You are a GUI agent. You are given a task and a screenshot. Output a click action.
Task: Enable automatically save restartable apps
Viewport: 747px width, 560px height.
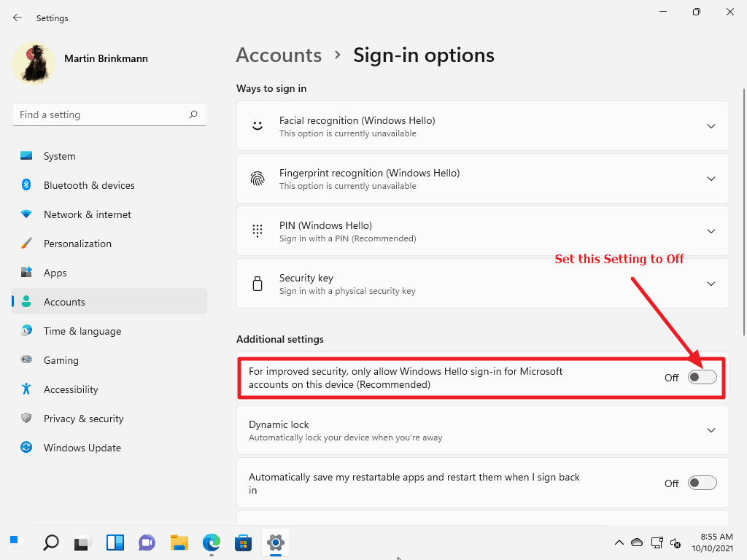pos(702,483)
